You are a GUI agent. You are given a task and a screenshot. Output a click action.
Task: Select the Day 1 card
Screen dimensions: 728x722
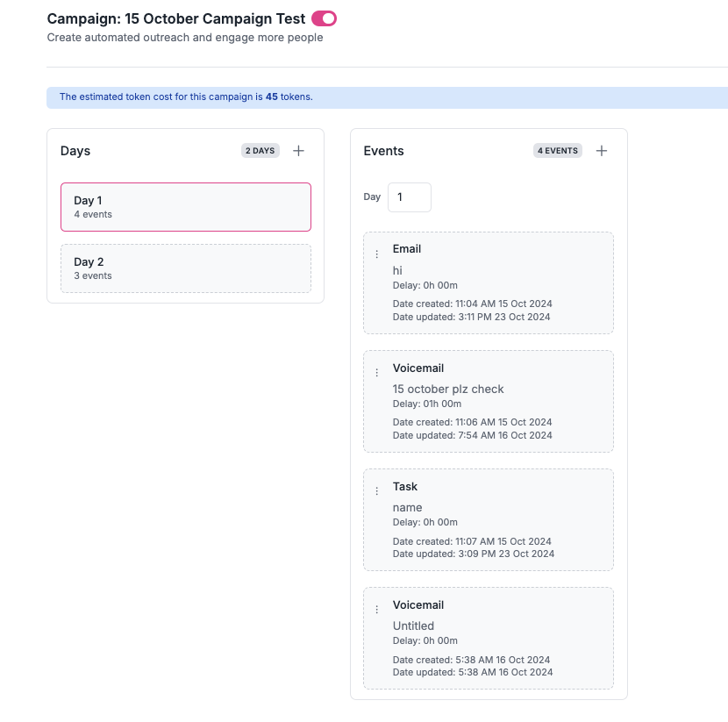click(x=186, y=207)
